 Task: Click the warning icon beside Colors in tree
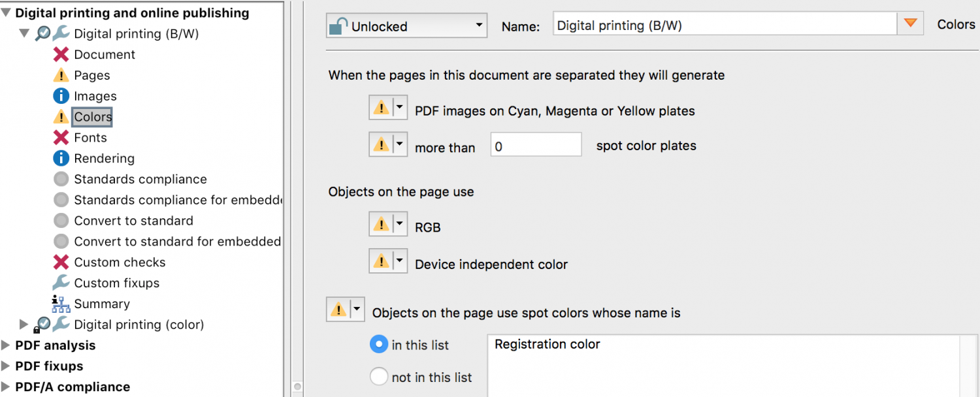(x=61, y=117)
